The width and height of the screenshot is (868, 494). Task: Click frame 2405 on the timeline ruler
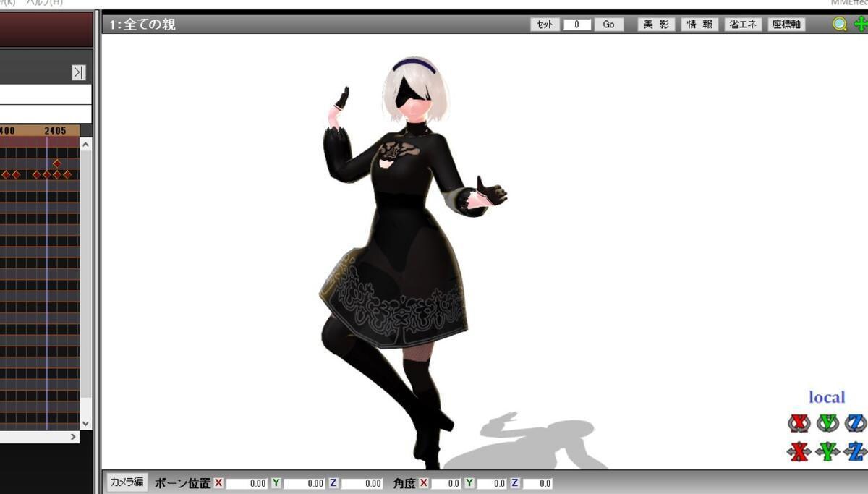pos(55,131)
